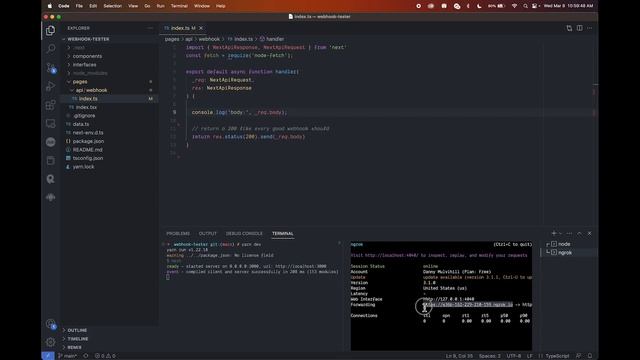Open data.ts file in explorer
The image size is (640, 360).
pyautogui.click(x=81, y=124)
